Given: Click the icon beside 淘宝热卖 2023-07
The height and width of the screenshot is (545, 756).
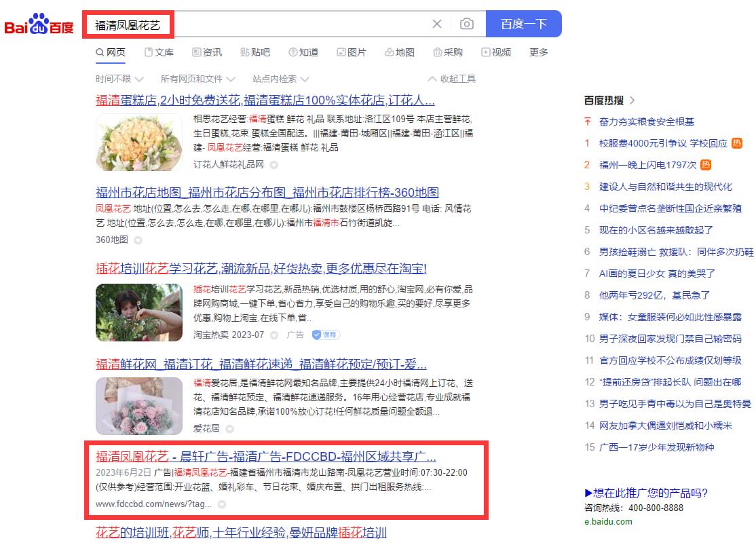Looking at the screenshot, I should [274, 335].
